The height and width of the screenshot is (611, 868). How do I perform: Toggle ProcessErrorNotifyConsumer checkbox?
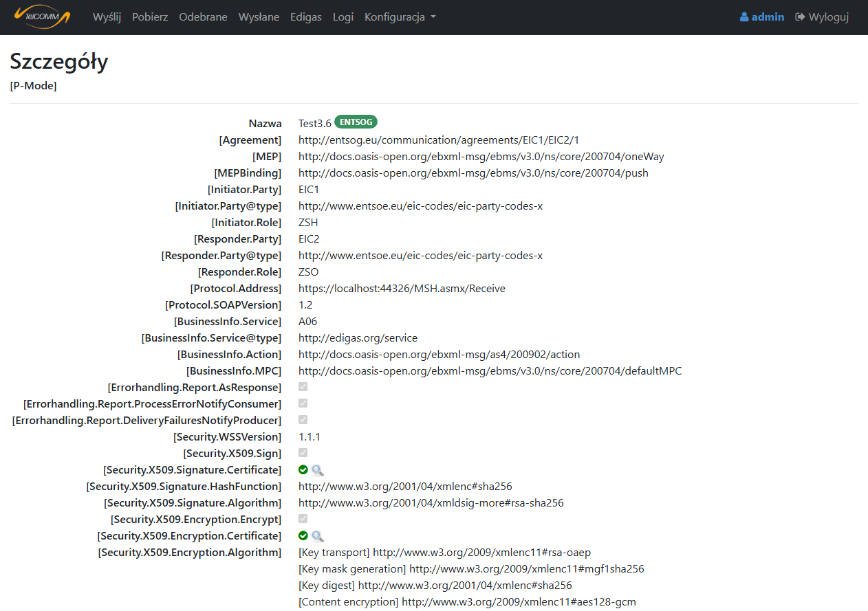click(303, 403)
